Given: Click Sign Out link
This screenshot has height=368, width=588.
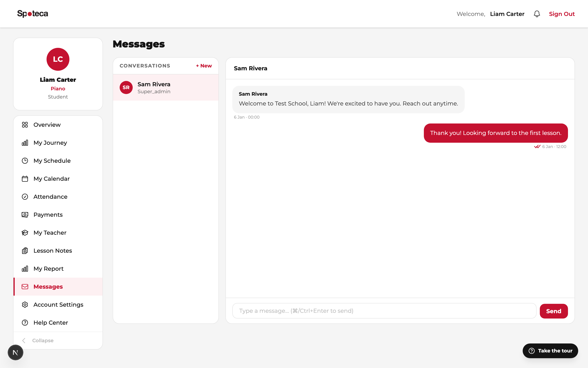Looking at the screenshot, I should point(561,14).
